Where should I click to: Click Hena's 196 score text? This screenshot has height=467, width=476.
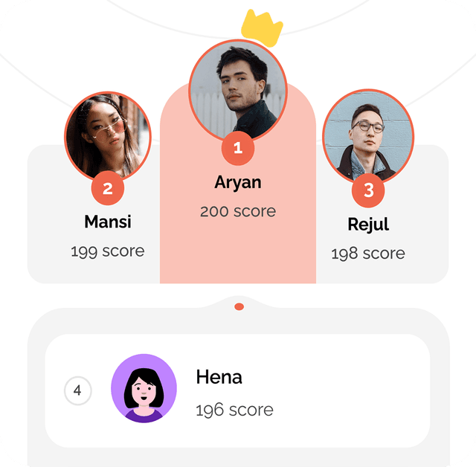(x=235, y=410)
